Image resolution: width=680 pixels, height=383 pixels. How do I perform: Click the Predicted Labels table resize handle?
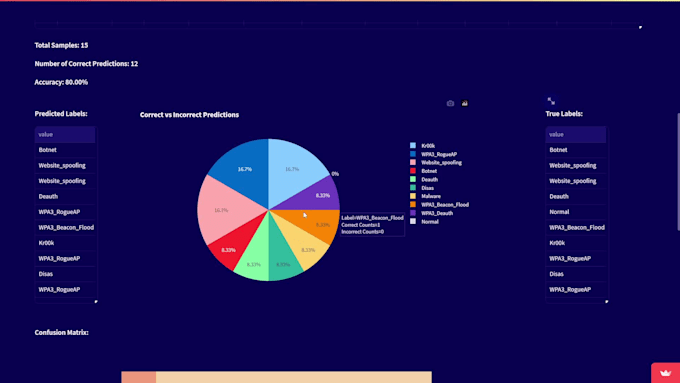[96, 301]
